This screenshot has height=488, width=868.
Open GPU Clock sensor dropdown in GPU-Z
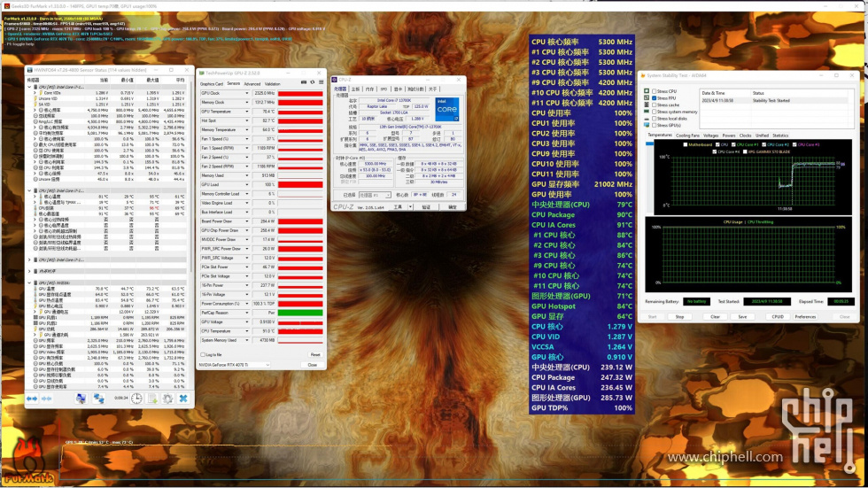(x=247, y=94)
